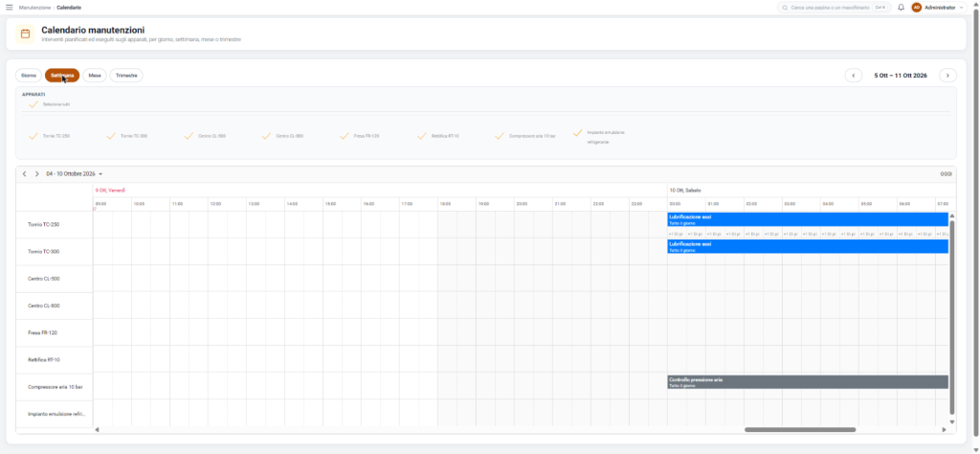Screen dimensions: 980x454
Task: Uncheck the Rettifica RT-10 filter checkbox
Action: pos(422,135)
